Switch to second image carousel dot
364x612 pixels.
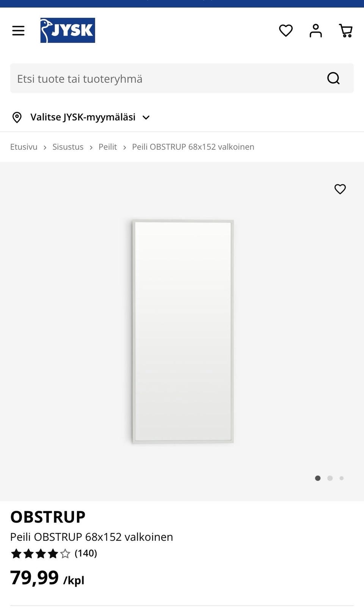[330, 478]
